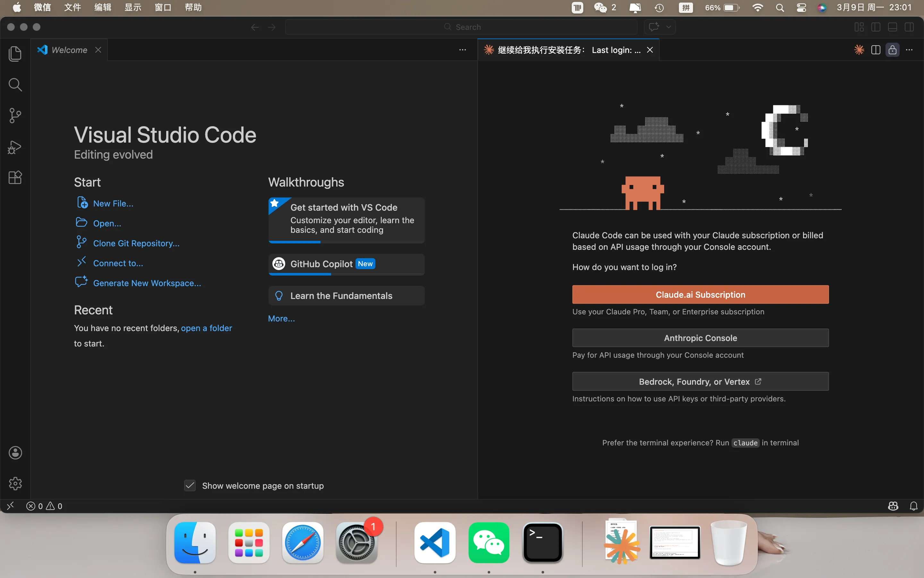Viewport: 924px width, 578px height.
Task: Open more actions for right editor group
Action: (909, 50)
